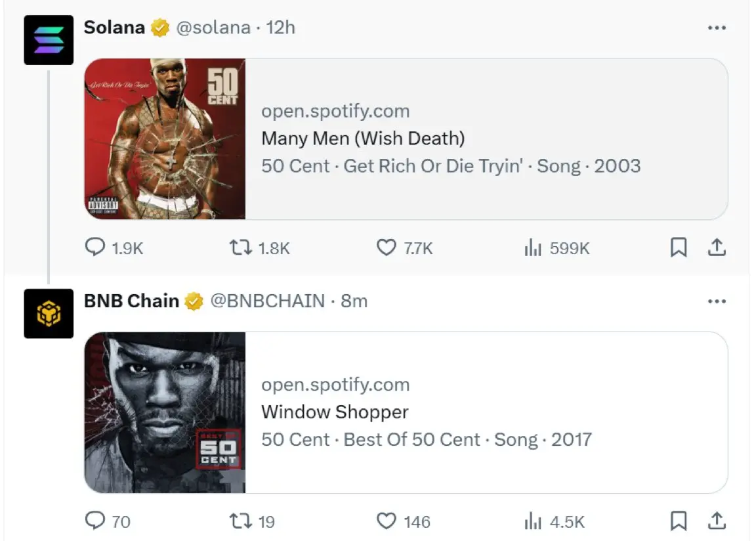Like Solana's Many Men tweet
Viewport: 756px width, 541px height.
[387, 248]
